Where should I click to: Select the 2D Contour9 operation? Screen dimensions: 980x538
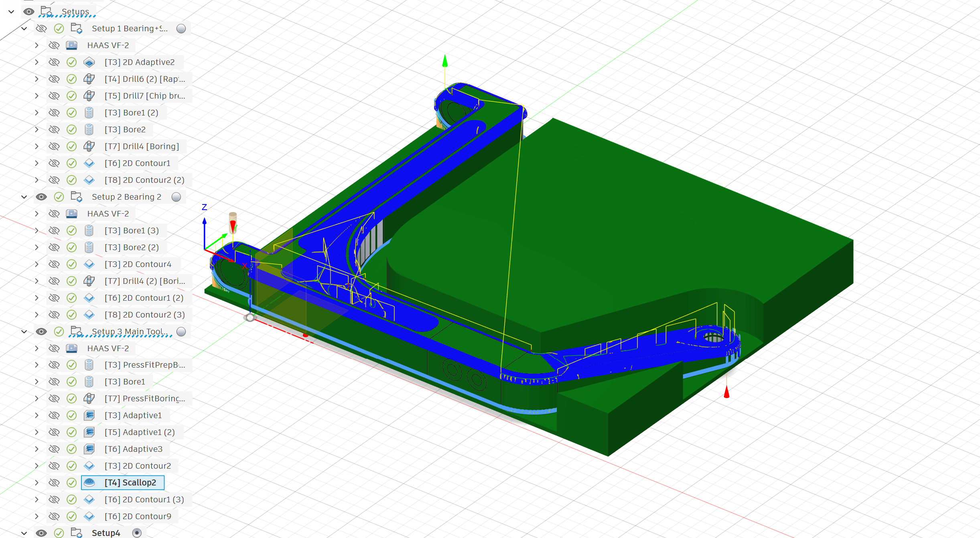pos(138,516)
